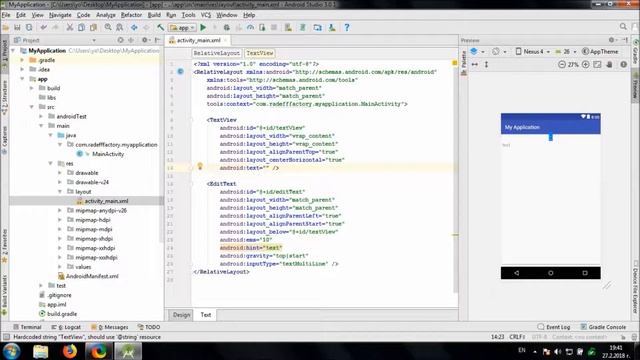Click the Cut scissors toolbar icon
Screen dimensions: 640x360
click(x=70, y=28)
